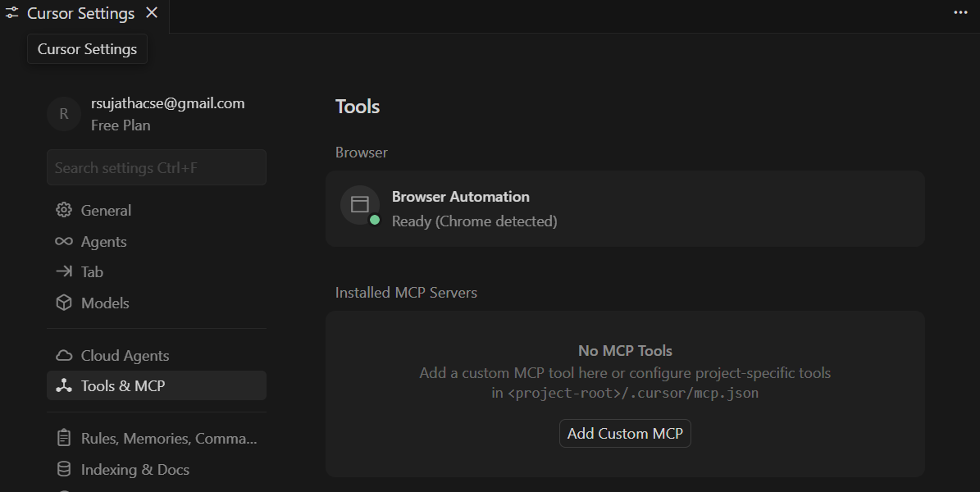Click the Tab arrow icon in sidebar

point(64,271)
